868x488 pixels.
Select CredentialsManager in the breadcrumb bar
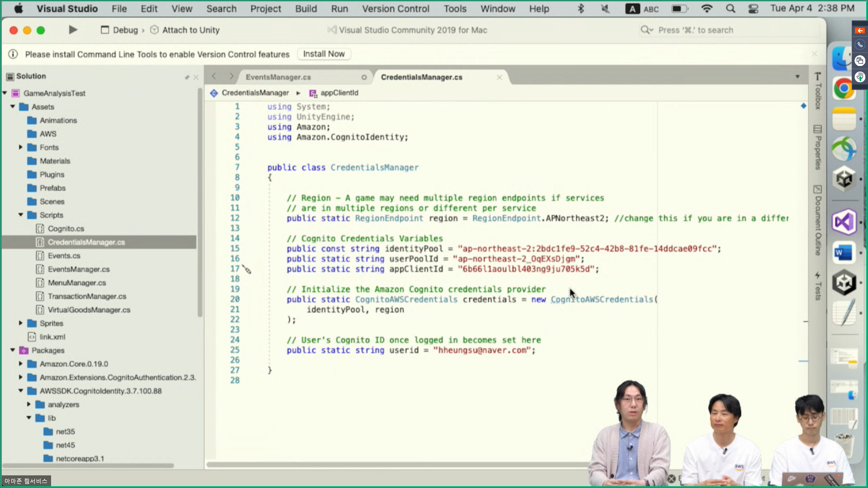[x=255, y=93]
